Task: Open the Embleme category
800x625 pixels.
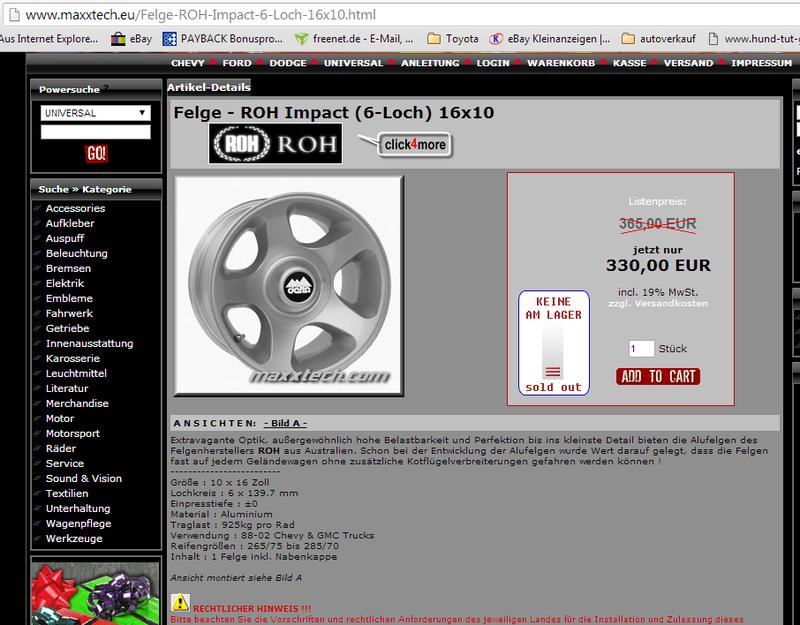Action: 69,298
